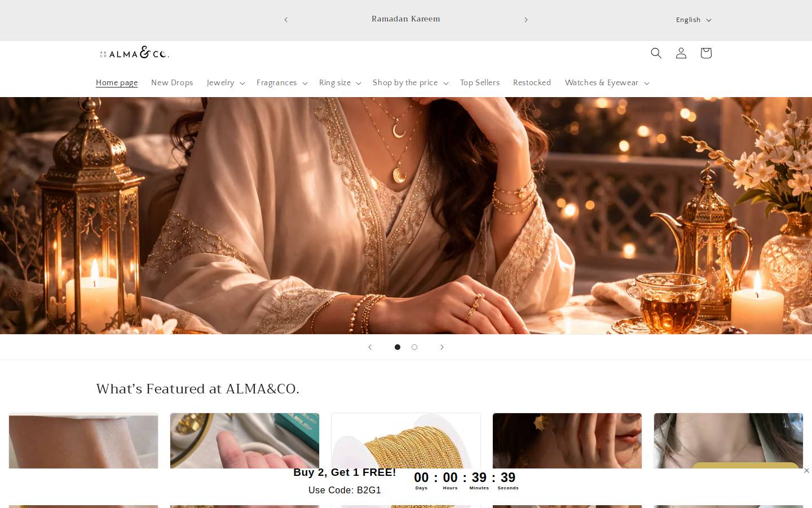Go to previous hero slide
This screenshot has height=508, width=812.
(x=370, y=347)
